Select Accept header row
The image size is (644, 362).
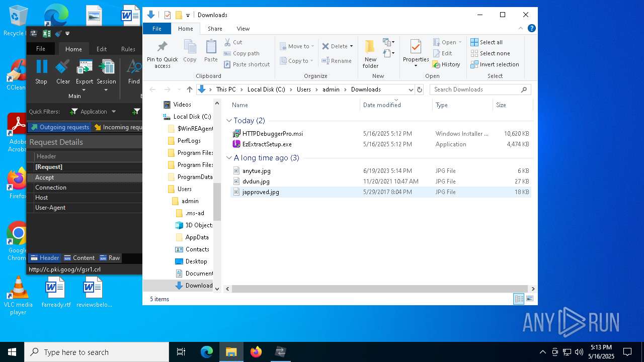click(x=85, y=177)
